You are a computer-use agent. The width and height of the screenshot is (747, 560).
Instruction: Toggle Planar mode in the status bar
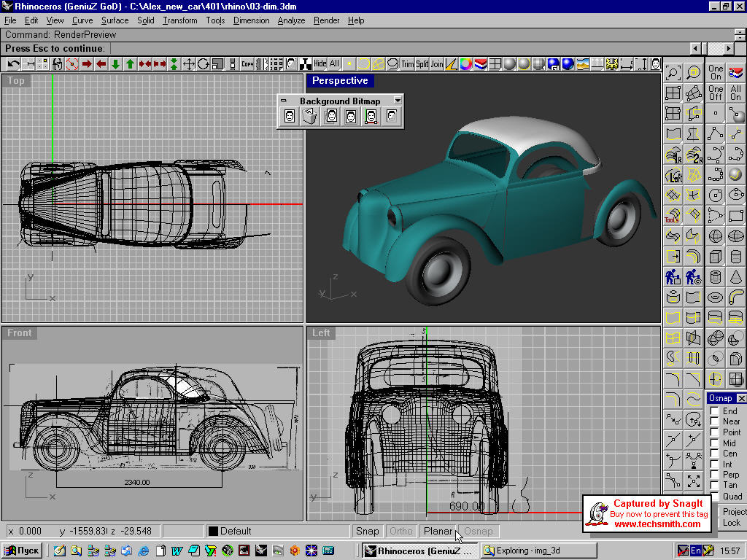[438, 531]
